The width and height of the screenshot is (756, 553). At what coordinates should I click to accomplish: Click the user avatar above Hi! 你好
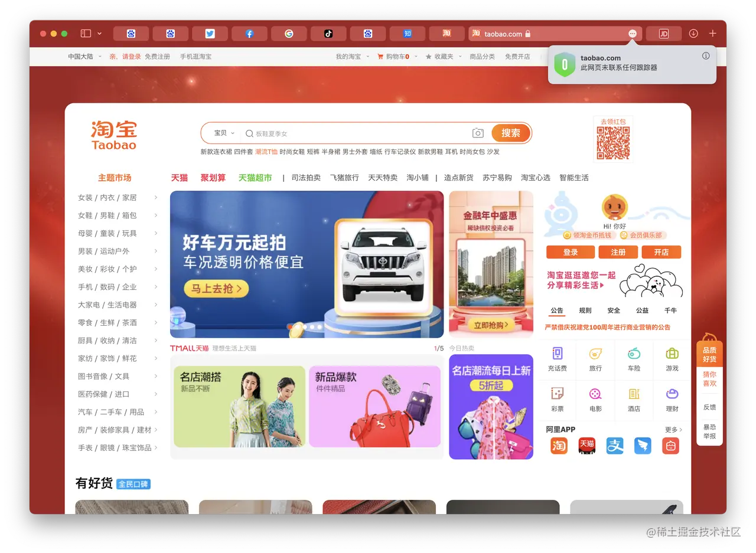click(x=614, y=208)
